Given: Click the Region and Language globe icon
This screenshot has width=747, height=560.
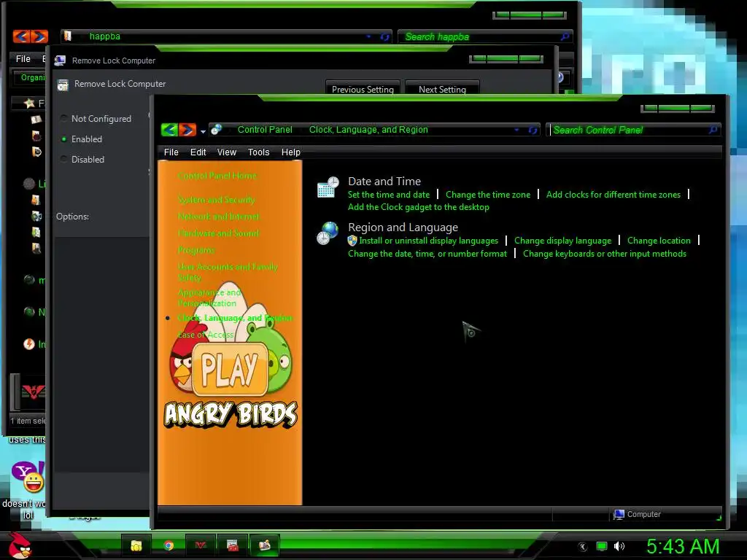Looking at the screenshot, I should tap(328, 233).
